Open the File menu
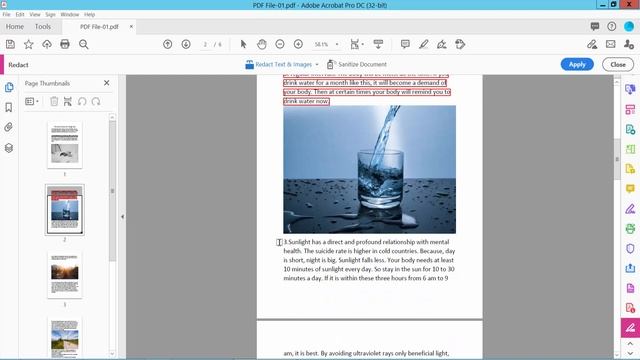 coord(7,14)
